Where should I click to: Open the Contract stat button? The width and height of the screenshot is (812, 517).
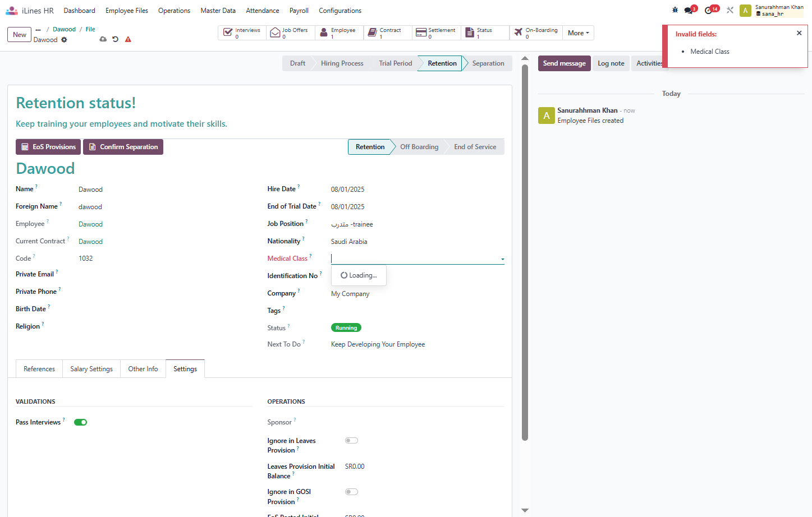pos(388,33)
